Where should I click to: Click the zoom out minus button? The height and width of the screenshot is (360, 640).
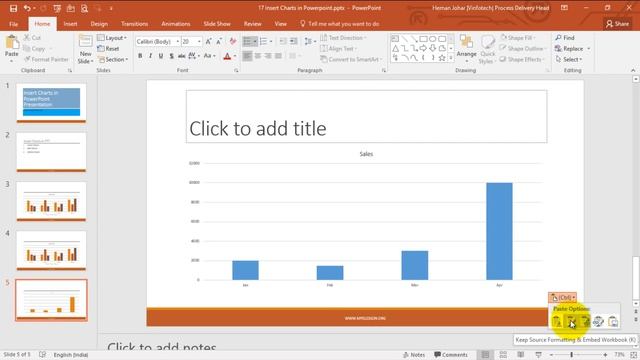pyautogui.click(x=551, y=355)
